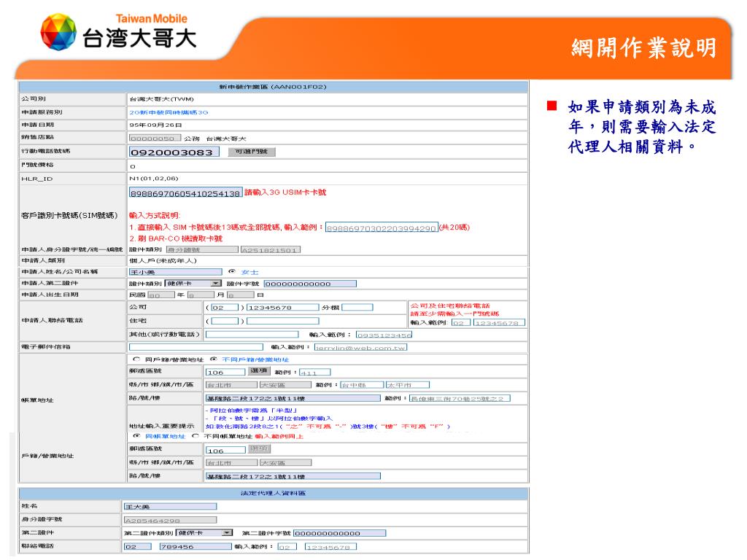Image resolution: width=747 pixels, height=560 pixels.
Task: Click the sales store code field 00000050
Action: (x=155, y=138)
